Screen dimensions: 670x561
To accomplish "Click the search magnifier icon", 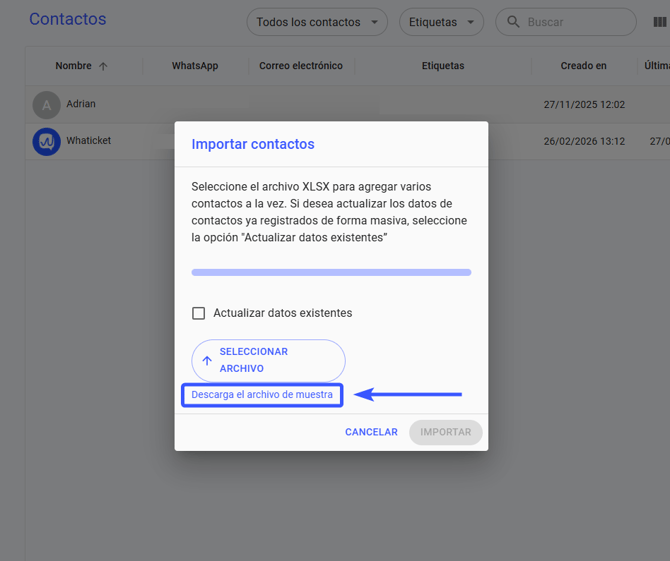I will coord(513,22).
